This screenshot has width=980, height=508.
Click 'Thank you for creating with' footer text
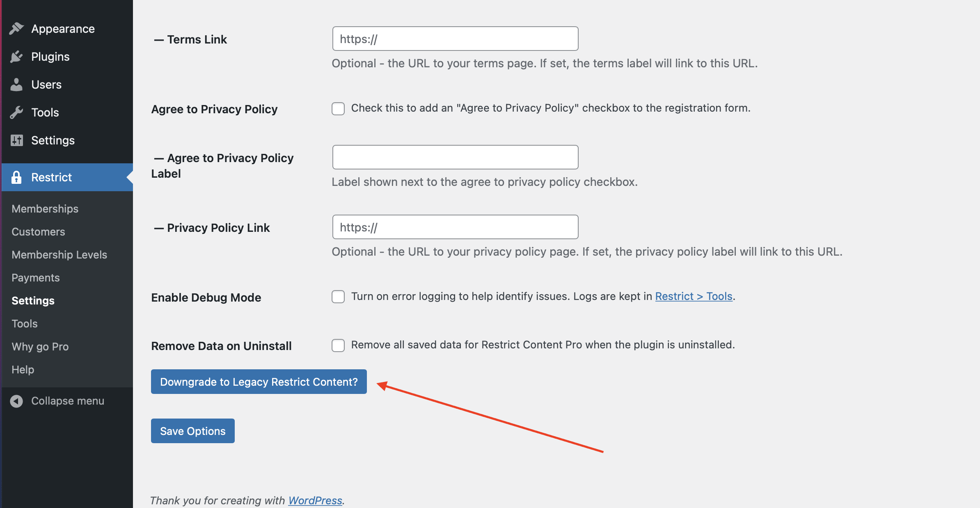pos(218,500)
